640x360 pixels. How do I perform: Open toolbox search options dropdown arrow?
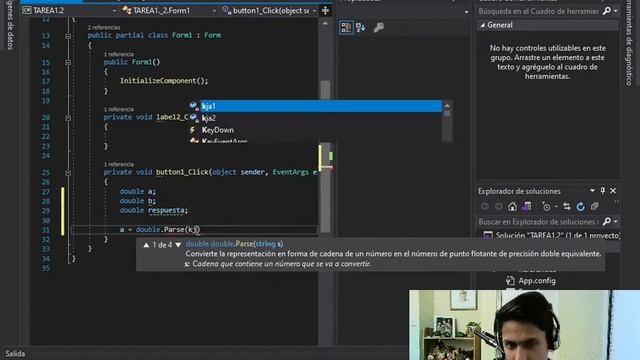pyautogui.click(x=616, y=11)
